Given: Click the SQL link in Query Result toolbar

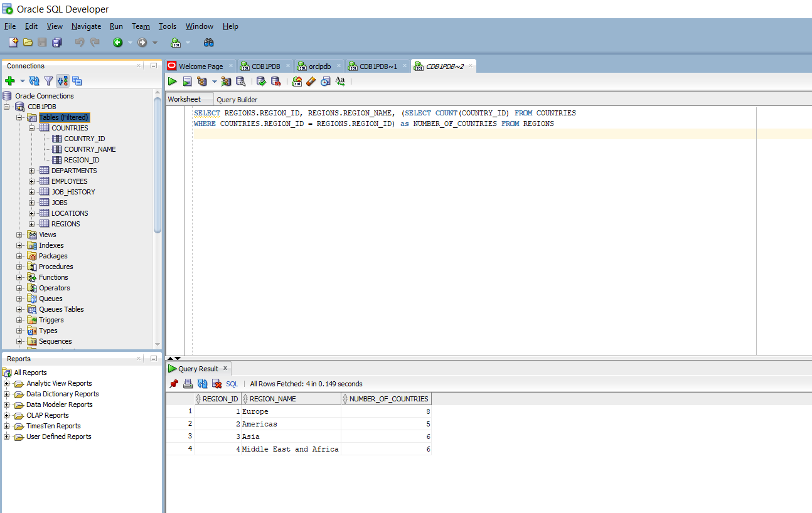Looking at the screenshot, I should pos(232,384).
